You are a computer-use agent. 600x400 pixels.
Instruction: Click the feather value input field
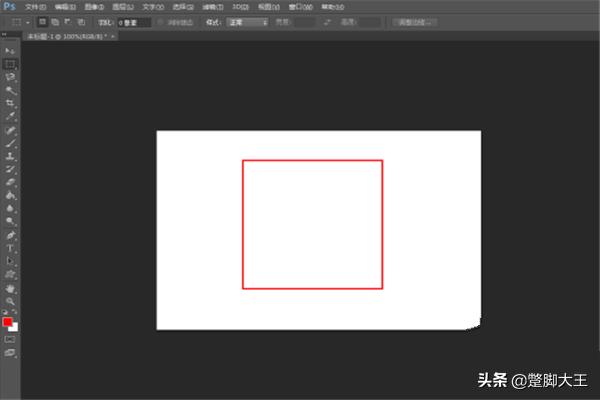click(x=134, y=23)
